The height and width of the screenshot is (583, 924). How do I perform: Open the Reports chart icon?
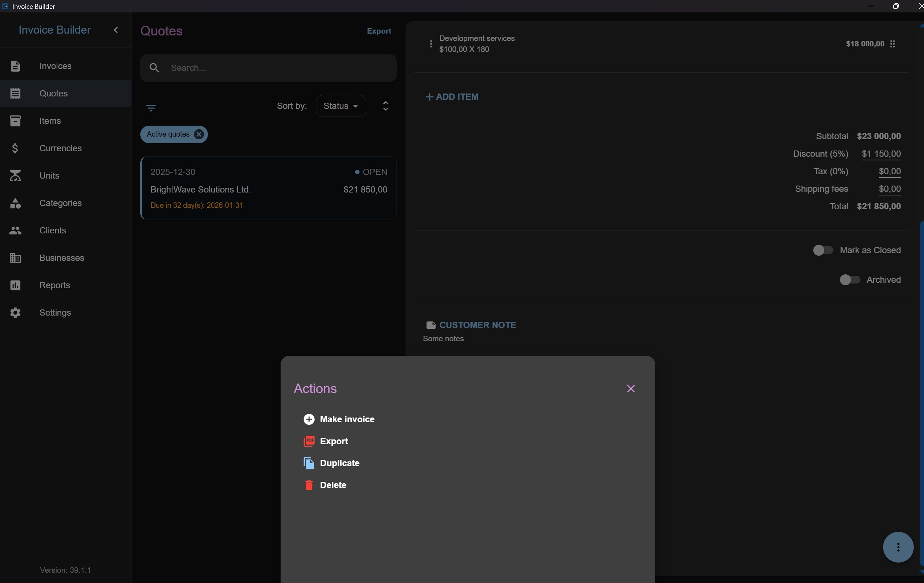15,285
